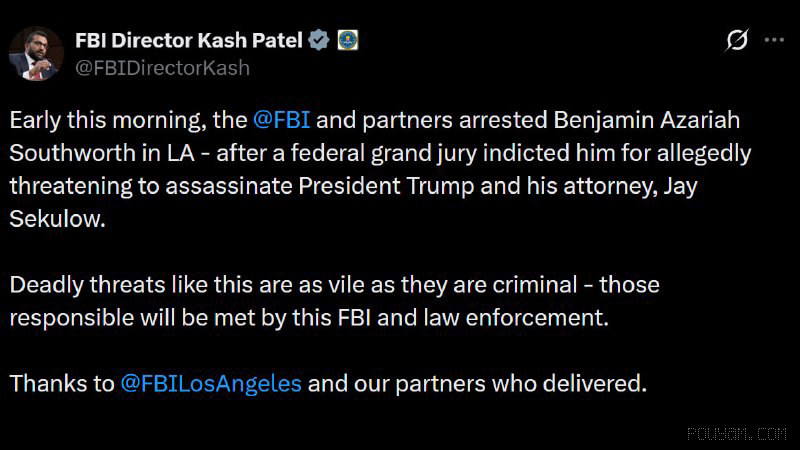The height and width of the screenshot is (450, 800).
Task: Open the three-dot more options menu
Action: (x=774, y=40)
